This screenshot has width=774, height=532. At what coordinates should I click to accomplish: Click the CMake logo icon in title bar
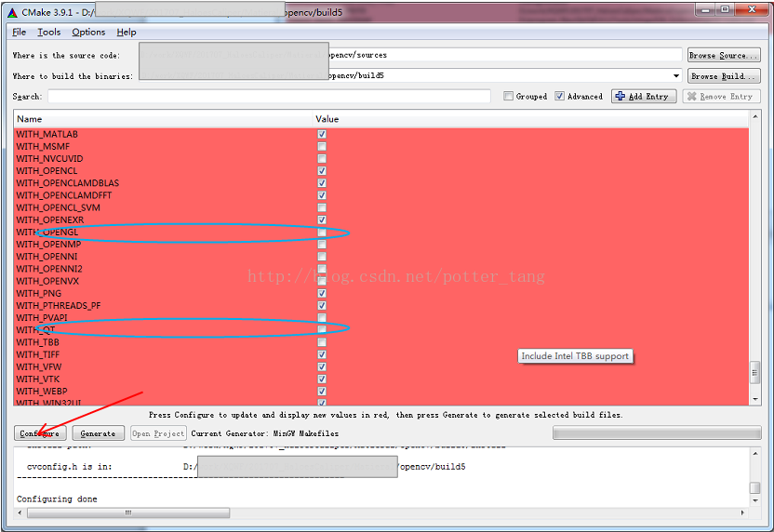pyautogui.click(x=12, y=12)
